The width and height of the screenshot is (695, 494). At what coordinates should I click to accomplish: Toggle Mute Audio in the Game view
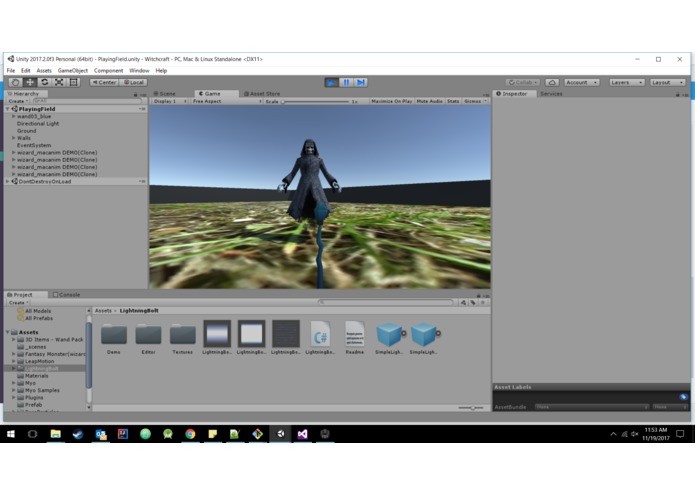429,101
